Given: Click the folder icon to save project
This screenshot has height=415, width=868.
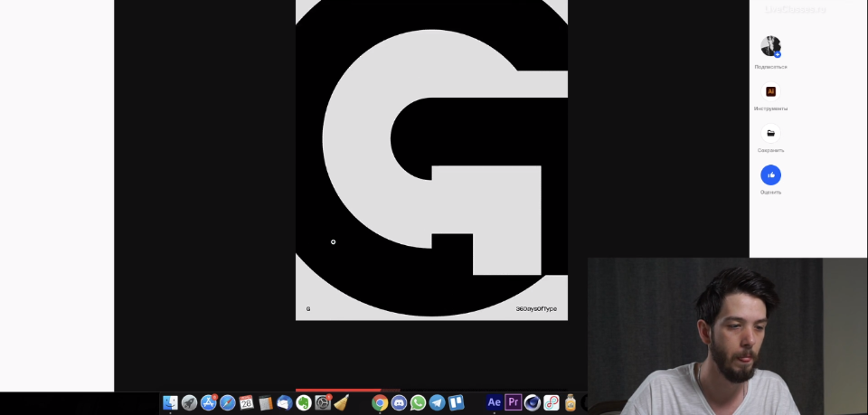Looking at the screenshot, I should (x=770, y=133).
